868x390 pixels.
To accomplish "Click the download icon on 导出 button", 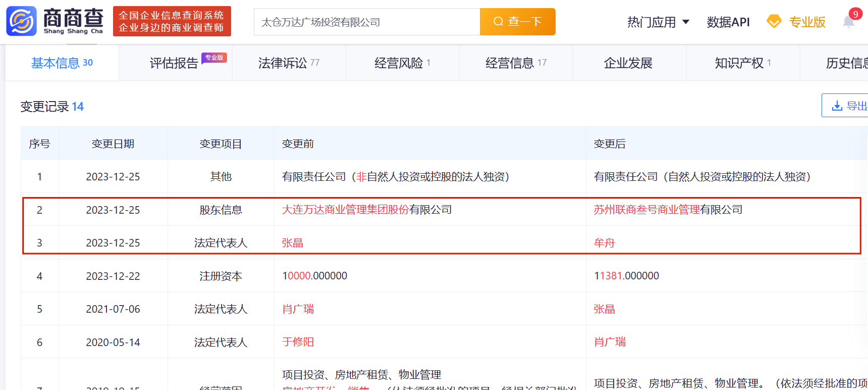I will pyautogui.click(x=837, y=106).
